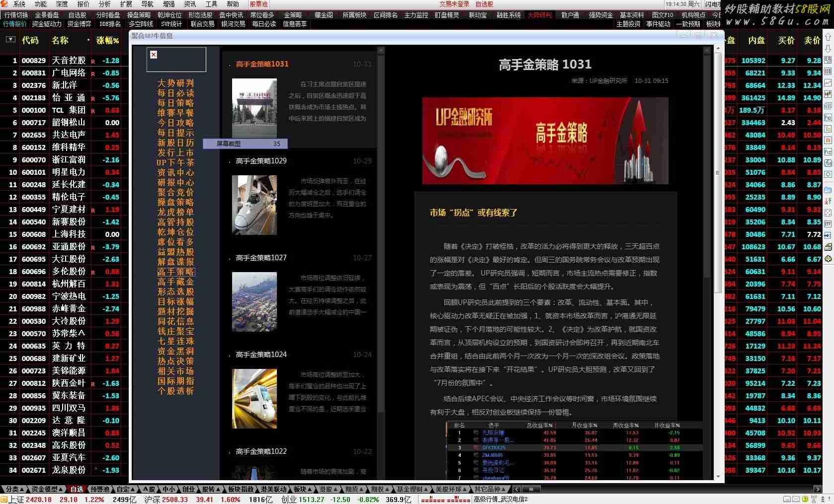The width and height of the screenshot is (834, 504).
Task: Click 操盘策略 in top toolbar
Action: [x=139, y=15]
